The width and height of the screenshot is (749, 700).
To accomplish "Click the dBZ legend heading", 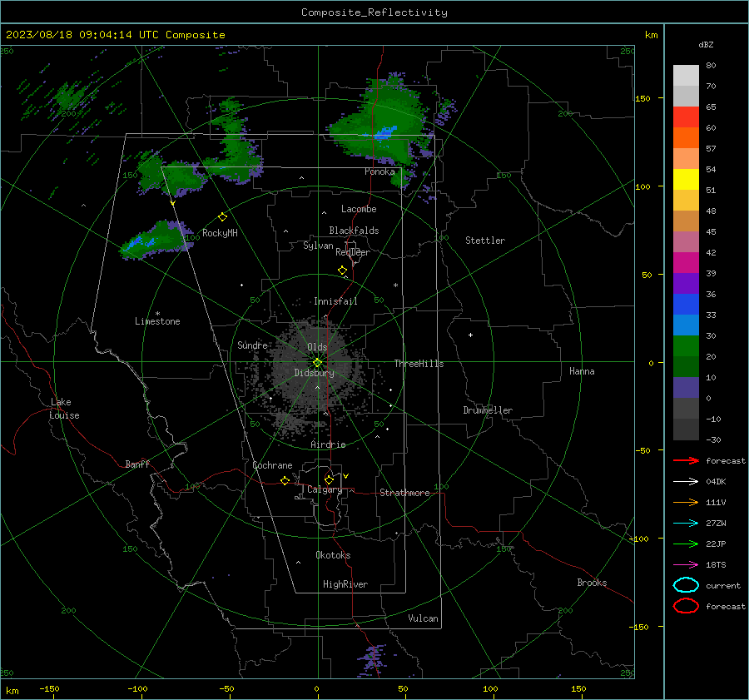I will point(706,44).
